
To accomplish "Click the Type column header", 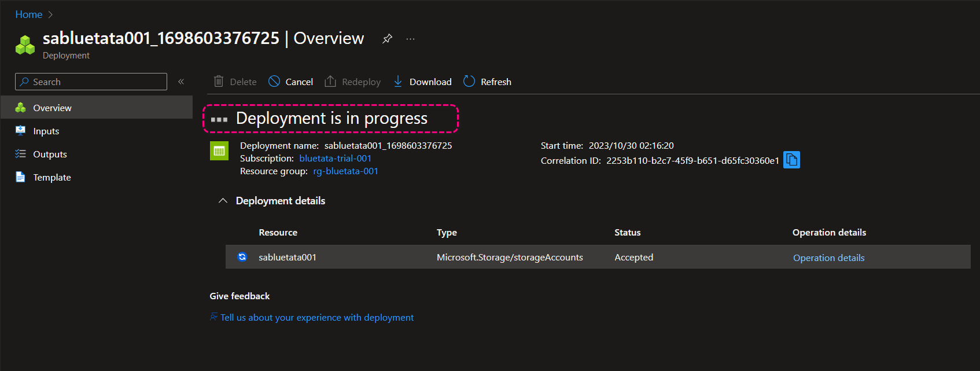I will pos(447,232).
